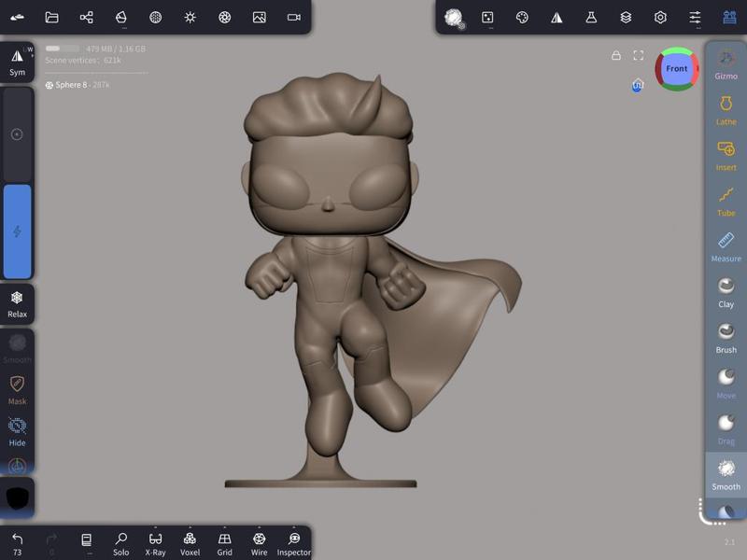The width and height of the screenshot is (747, 560).
Task: Open the black material color swatch
Action: point(17,497)
